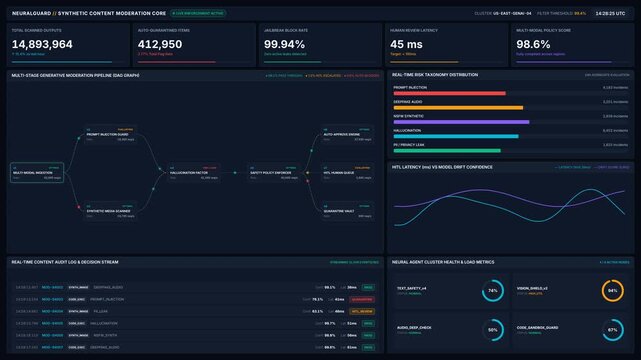Viewport: 641px width, 360px height.
Task: Click the CODE_EXEC tag on MOD-94003 row
Action: point(76,300)
